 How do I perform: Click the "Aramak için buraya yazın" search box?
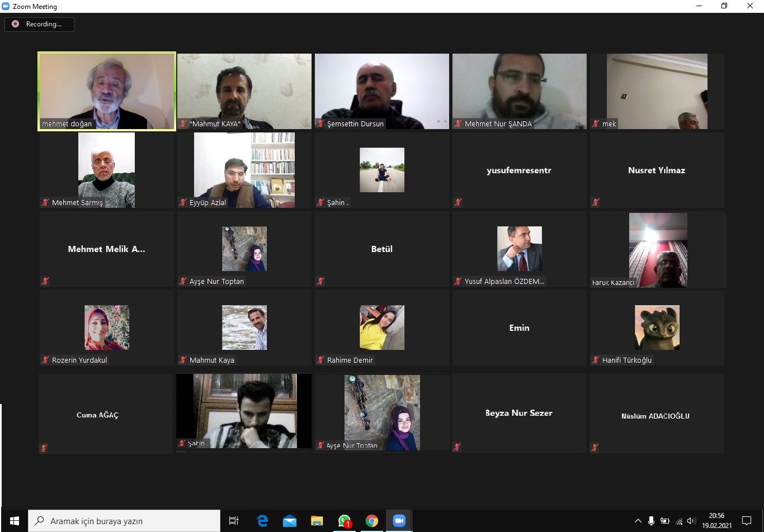click(124, 521)
